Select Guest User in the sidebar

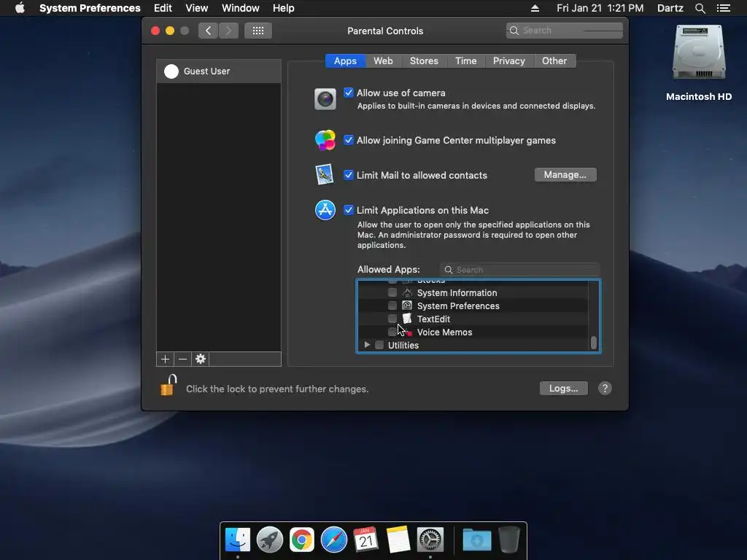coord(219,71)
